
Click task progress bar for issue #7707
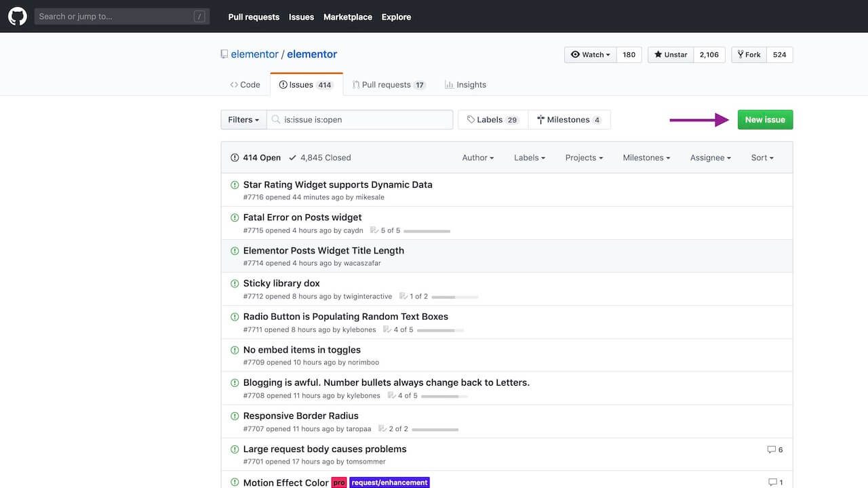pos(435,429)
